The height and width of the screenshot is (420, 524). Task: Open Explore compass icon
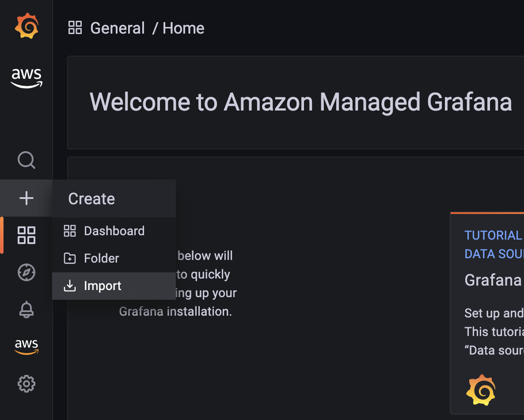pos(27,272)
